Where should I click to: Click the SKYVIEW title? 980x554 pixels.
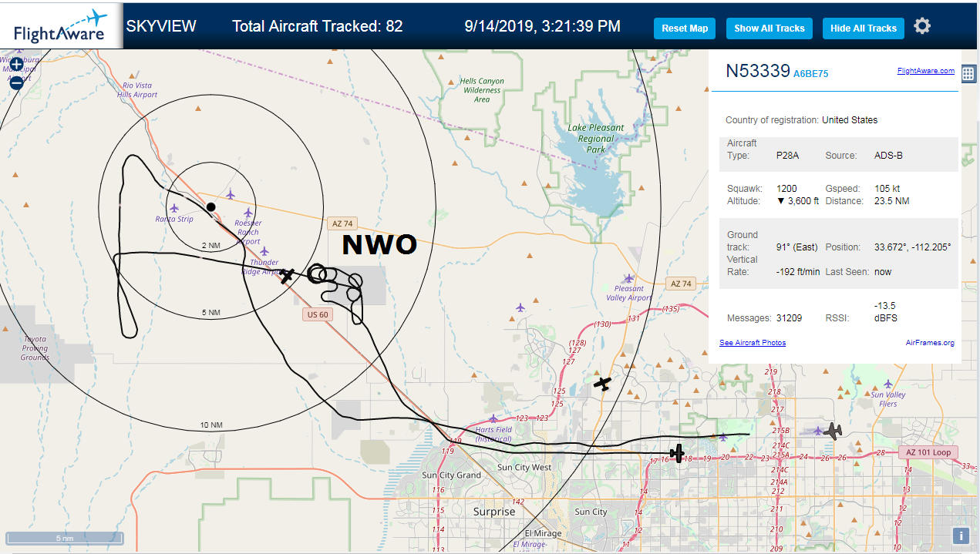coord(161,26)
